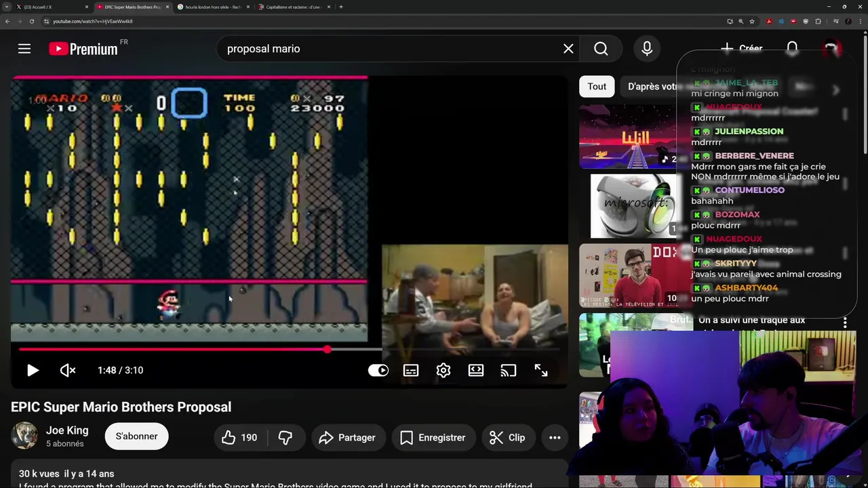The width and height of the screenshot is (868, 488).
Task: Open the railway night thumbnail video
Action: [629, 136]
